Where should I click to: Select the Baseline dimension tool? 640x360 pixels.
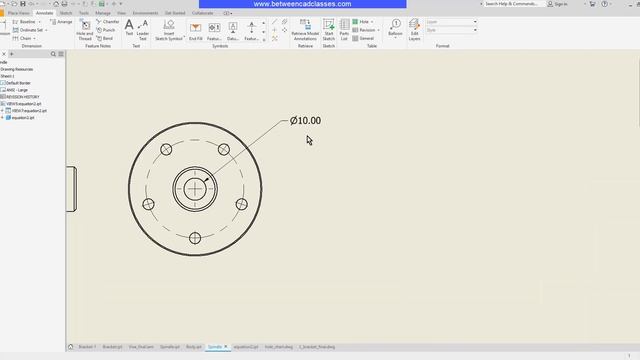click(x=24, y=22)
